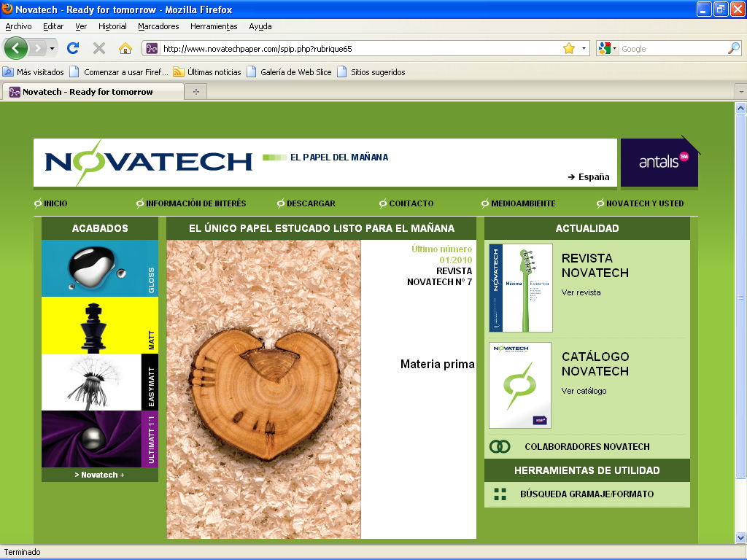The image size is (747, 560).
Task: Click the Revista Novatech magazine cover thumbnail
Action: 521,288
